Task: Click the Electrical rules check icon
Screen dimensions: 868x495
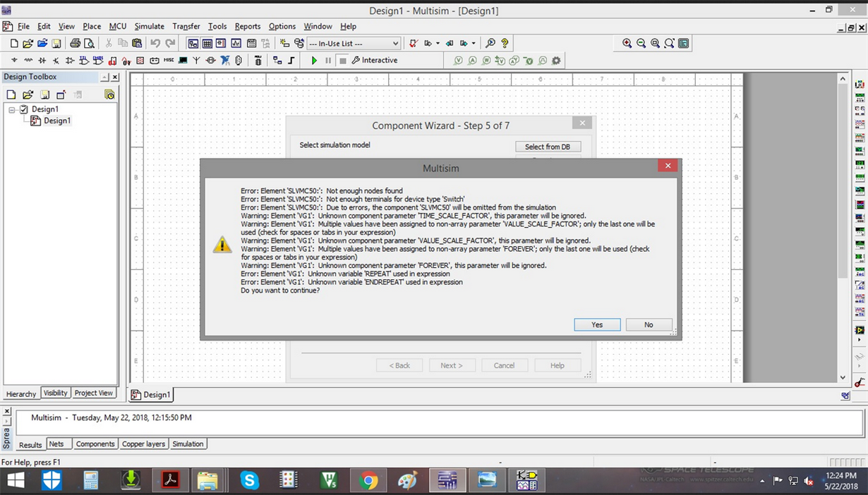Action: [414, 44]
